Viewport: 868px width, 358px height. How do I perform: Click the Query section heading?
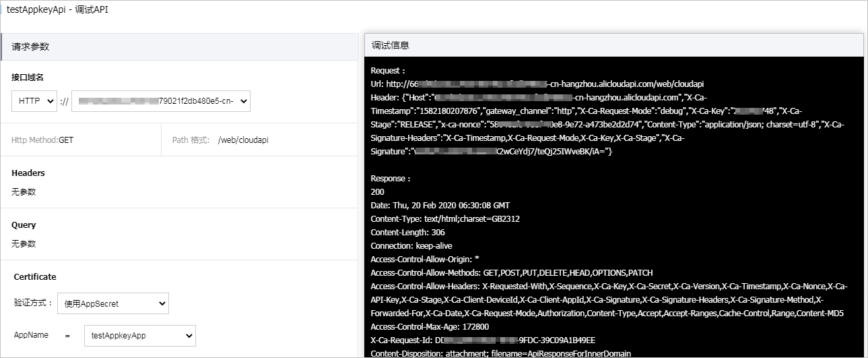24,225
